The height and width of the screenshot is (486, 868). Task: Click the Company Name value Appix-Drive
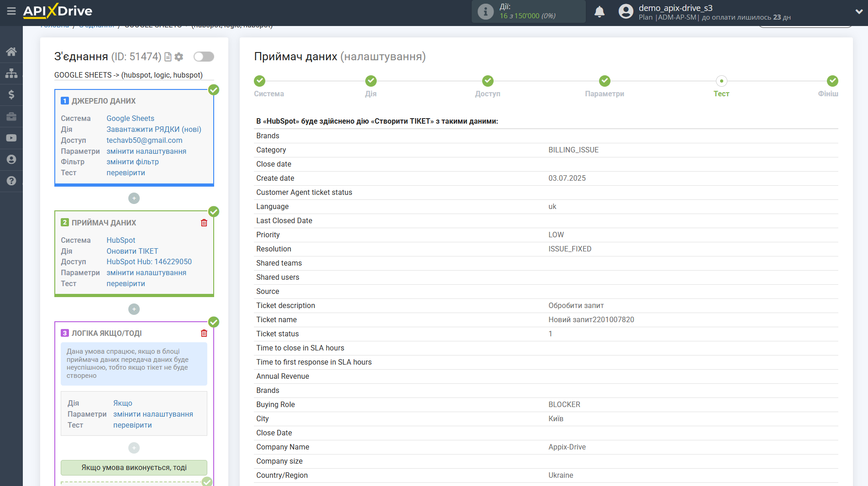[x=567, y=447]
